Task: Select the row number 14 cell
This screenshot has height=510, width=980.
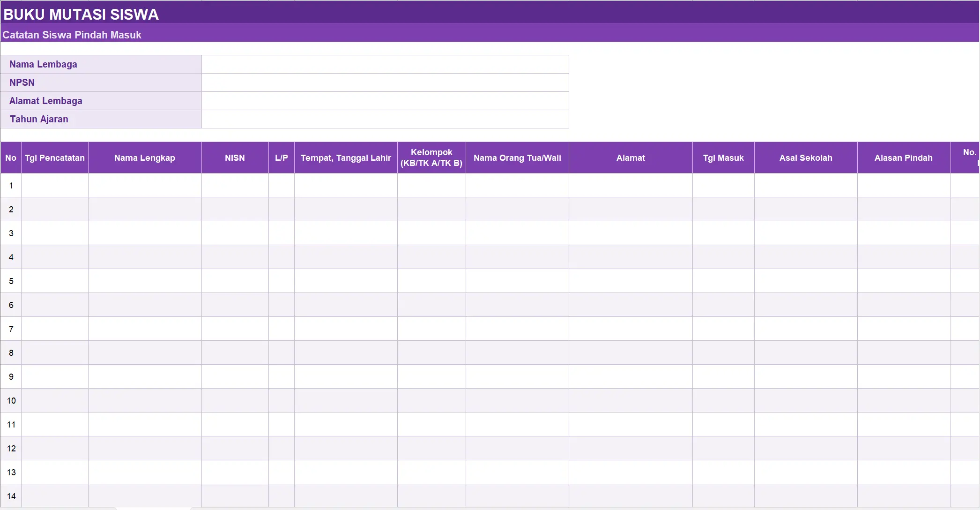Action: coord(11,496)
